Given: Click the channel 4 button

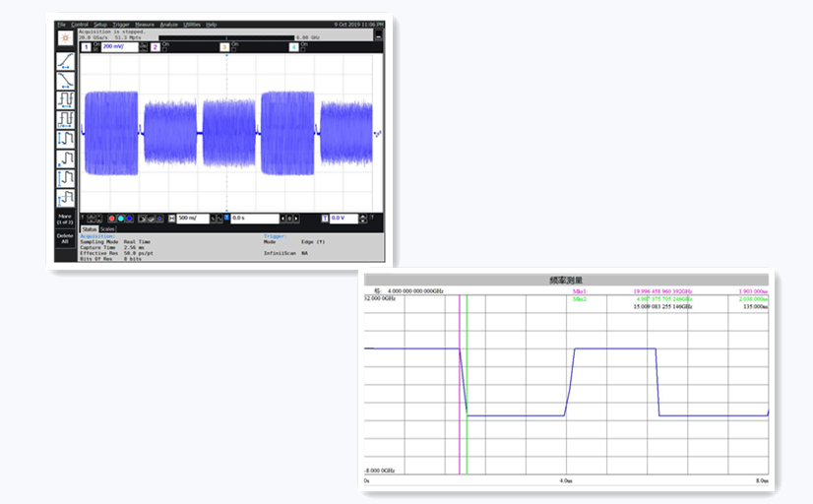Looking at the screenshot, I should coord(292,46).
